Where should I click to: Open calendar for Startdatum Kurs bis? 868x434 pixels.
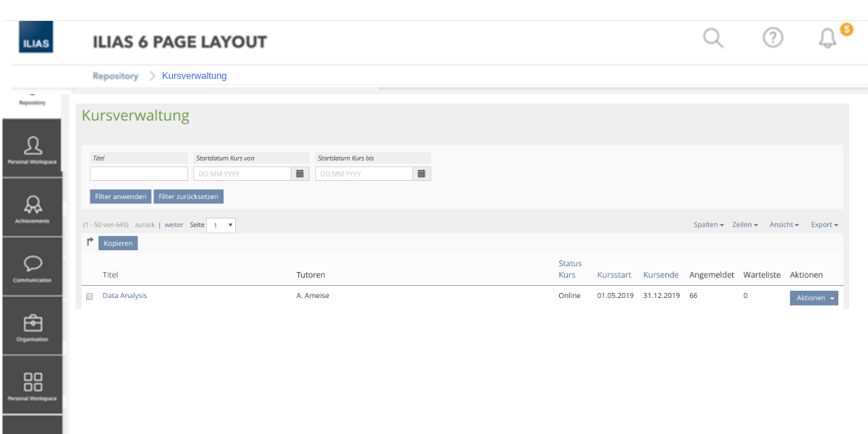tap(422, 174)
